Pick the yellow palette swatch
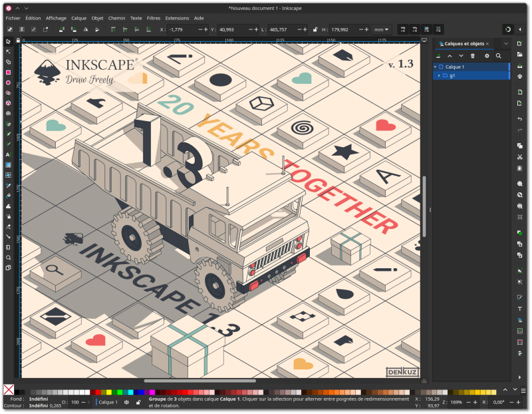The image size is (532, 414). coord(109,392)
